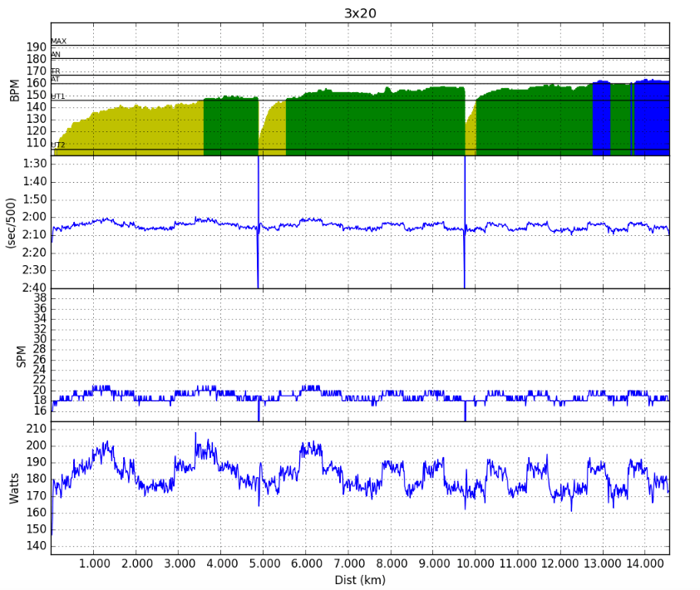
Task: Click the large green area of the second interval
Action: click(x=375, y=121)
